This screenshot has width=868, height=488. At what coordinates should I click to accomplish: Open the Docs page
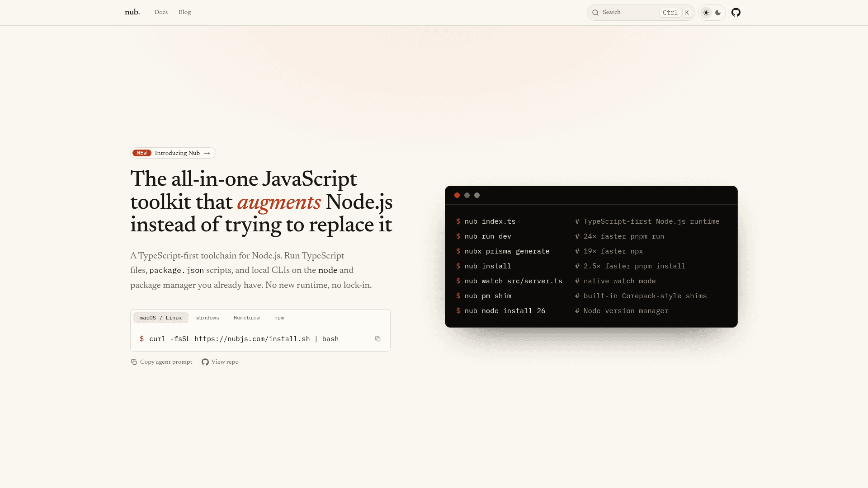161,12
